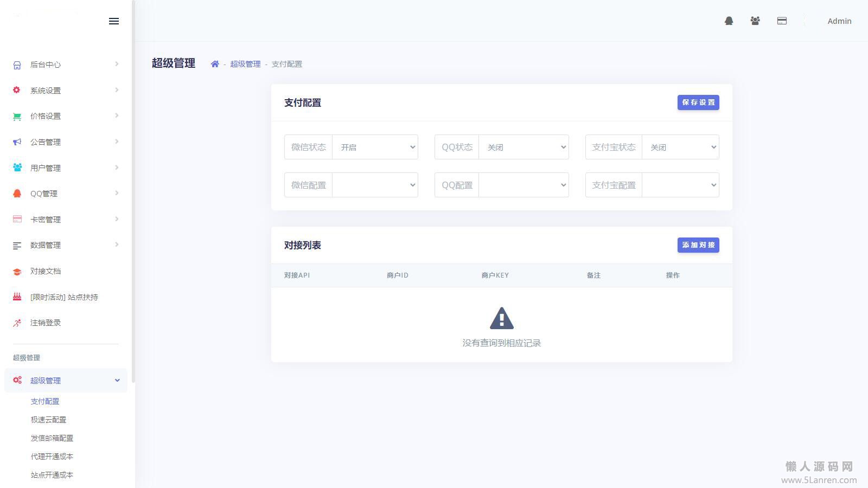Open the 微信状态 dropdown
Image resolution: width=868 pixels, height=488 pixels.
pos(375,147)
